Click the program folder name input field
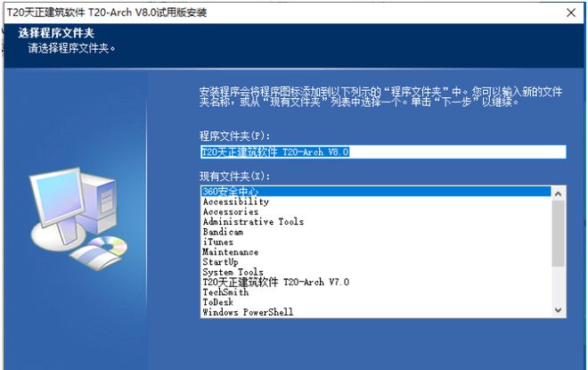 pos(383,152)
